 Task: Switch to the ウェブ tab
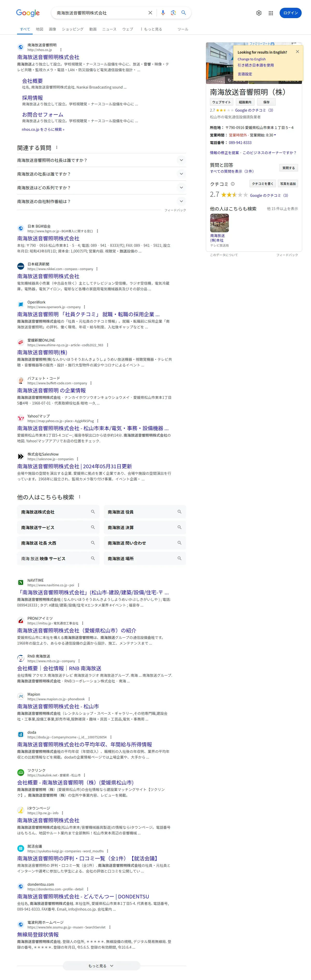point(128,29)
